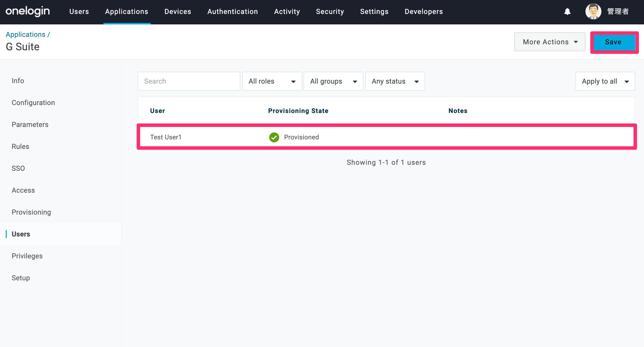Click the Showing 1-1 of 1 users text
644x347 pixels.
[386, 162]
